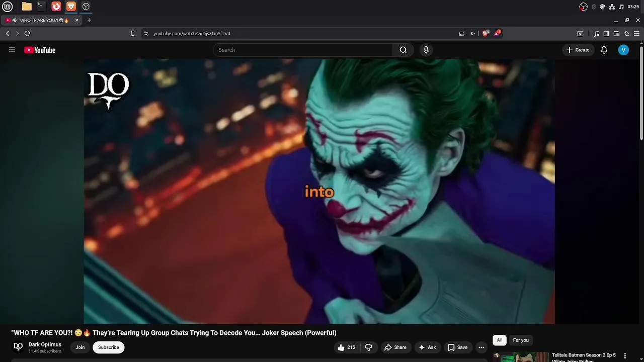Like the video with thumbs up
Image resolution: width=644 pixels, height=362 pixels.
(346, 347)
